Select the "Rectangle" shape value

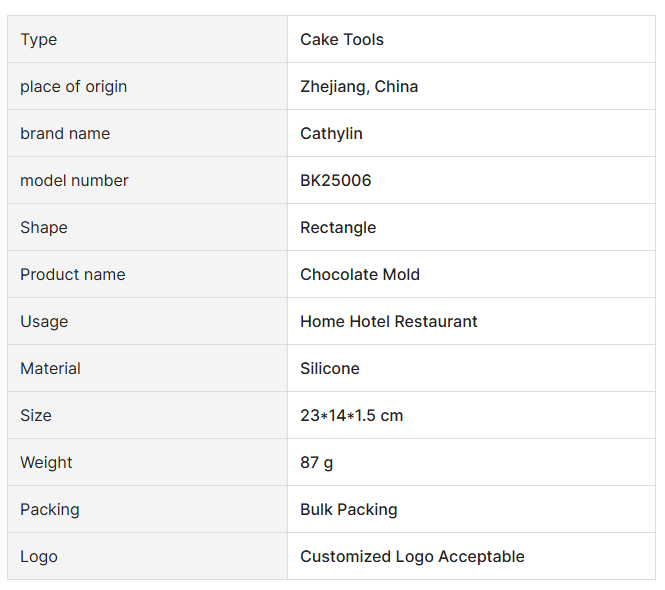point(338,228)
